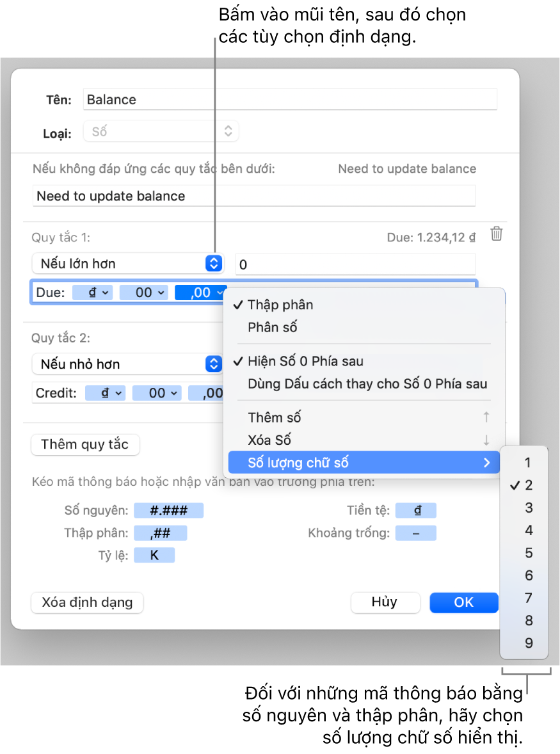
Task: Click the Hủy button
Action: tap(385, 602)
